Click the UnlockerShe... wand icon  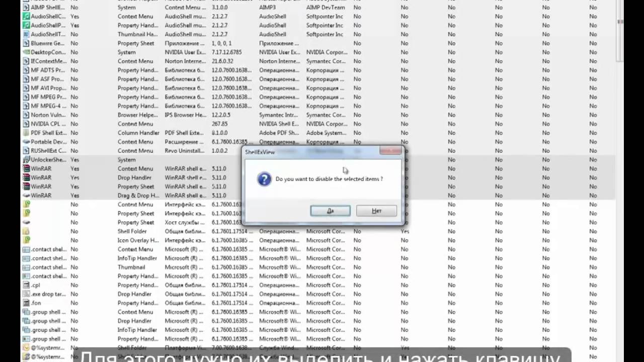(x=26, y=160)
